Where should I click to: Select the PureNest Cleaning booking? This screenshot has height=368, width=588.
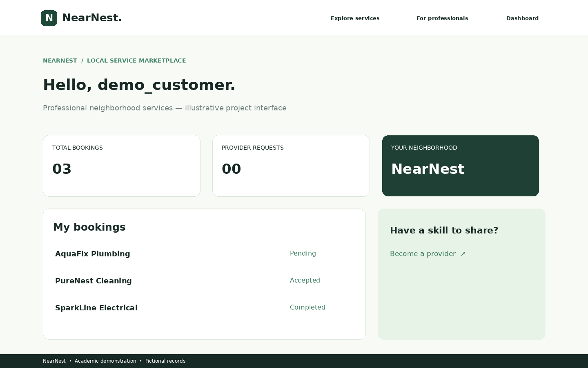click(x=94, y=280)
